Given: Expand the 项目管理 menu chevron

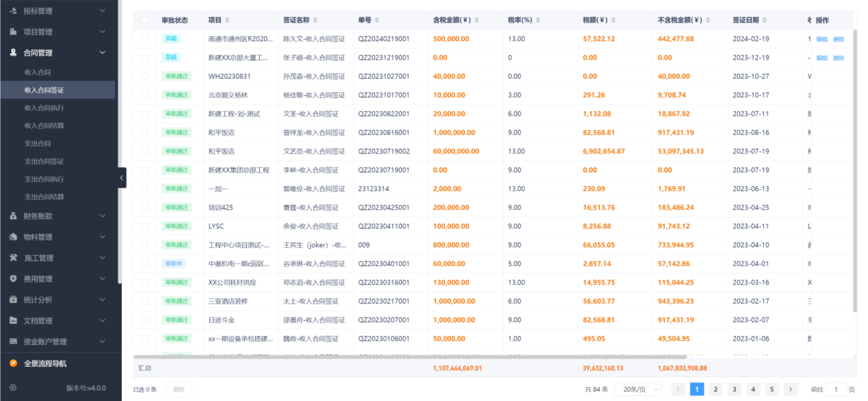Looking at the screenshot, I should pos(104,31).
